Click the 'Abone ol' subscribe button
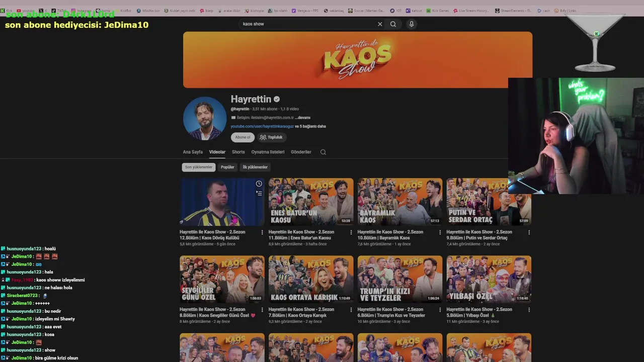The image size is (644, 362). (x=243, y=137)
